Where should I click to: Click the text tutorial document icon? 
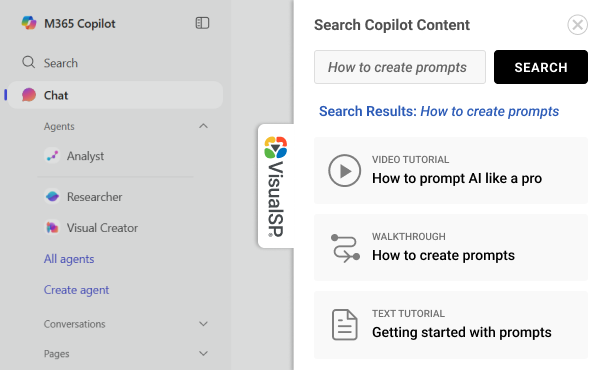tap(345, 325)
